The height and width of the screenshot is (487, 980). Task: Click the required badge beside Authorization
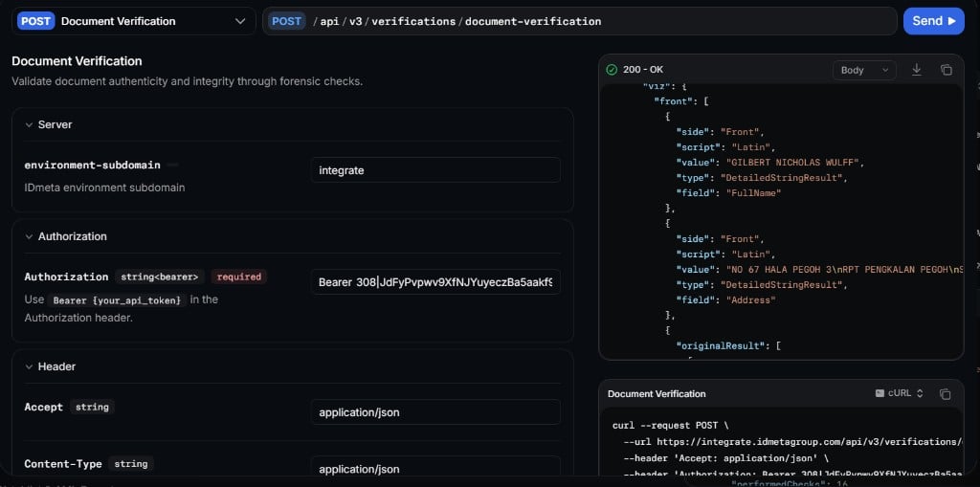pyautogui.click(x=238, y=277)
